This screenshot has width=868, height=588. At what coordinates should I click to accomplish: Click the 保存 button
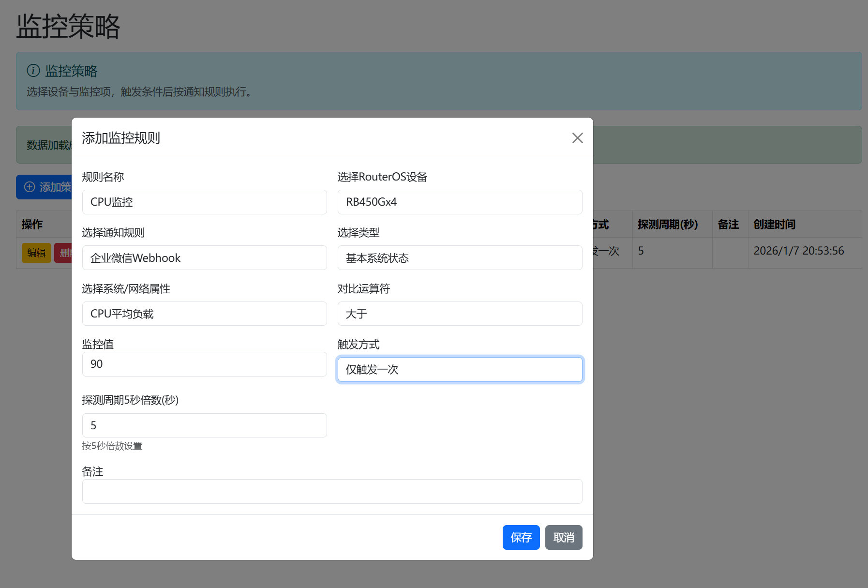(521, 537)
